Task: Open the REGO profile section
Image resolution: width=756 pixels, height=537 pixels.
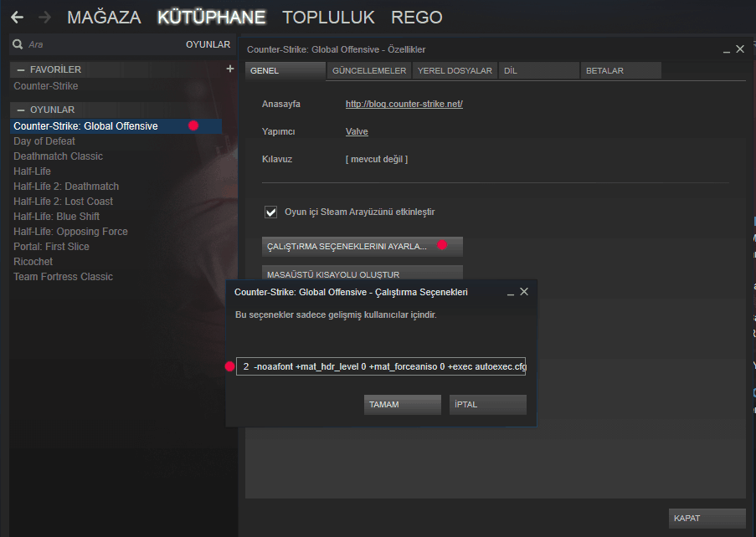Action: point(417,18)
